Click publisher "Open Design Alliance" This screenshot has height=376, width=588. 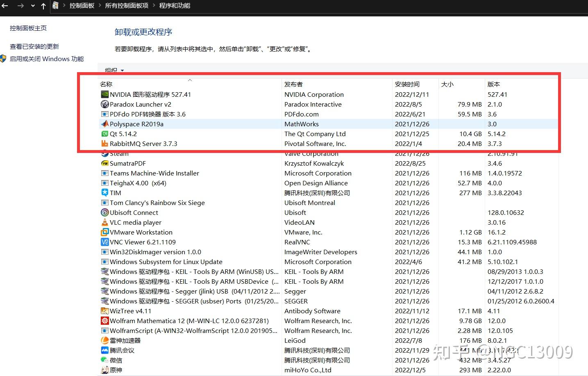316,183
